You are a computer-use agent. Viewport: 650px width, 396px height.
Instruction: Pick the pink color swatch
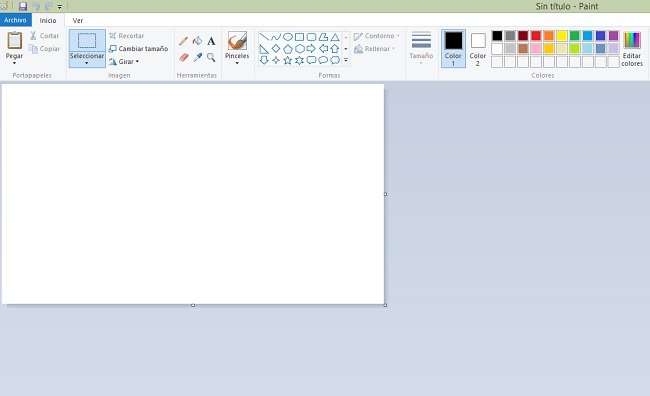[536, 49]
